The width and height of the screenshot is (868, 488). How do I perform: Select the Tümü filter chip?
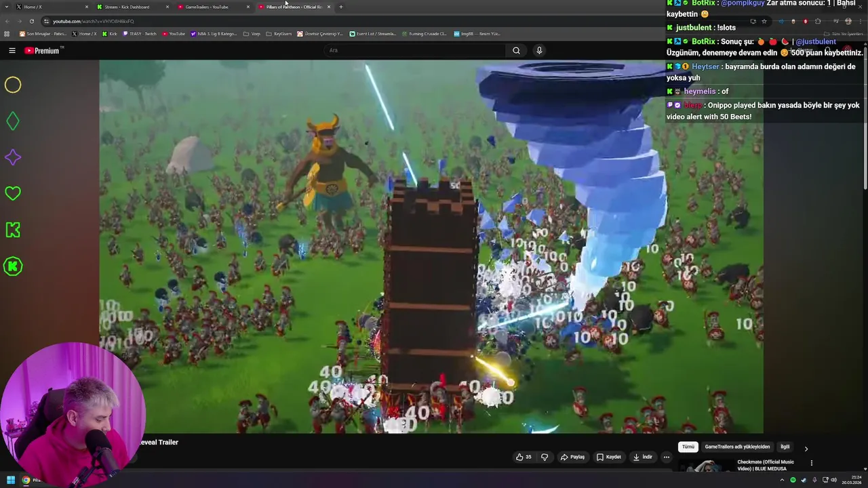(688, 447)
